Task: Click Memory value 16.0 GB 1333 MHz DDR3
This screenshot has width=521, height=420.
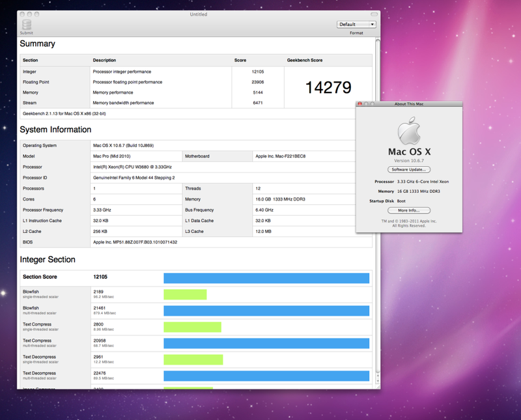Action: (x=280, y=199)
